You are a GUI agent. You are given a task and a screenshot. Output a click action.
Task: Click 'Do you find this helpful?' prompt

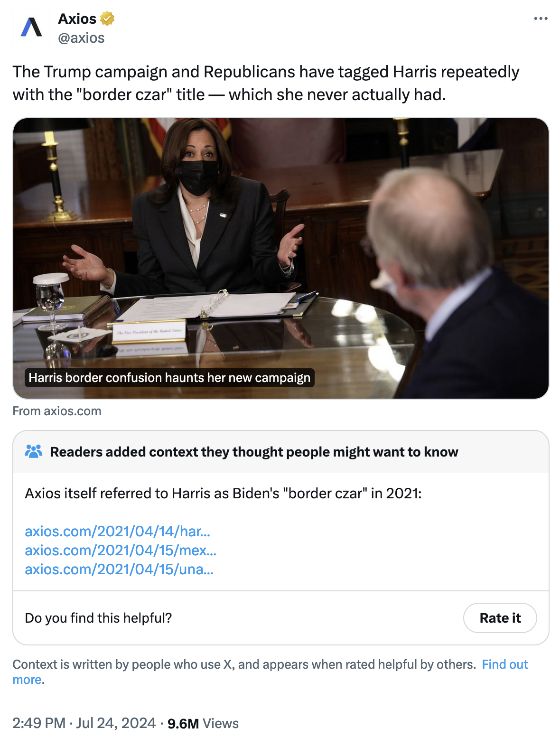[x=98, y=618]
